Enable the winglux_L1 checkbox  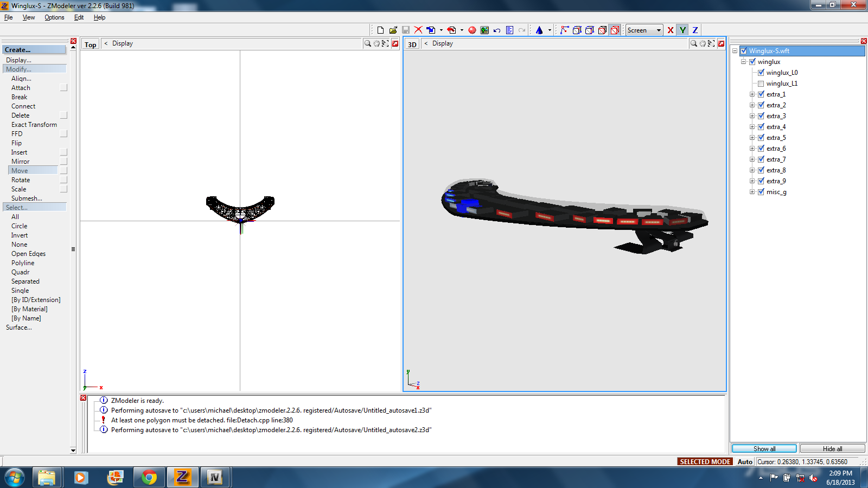pyautogui.click(x=761, y=84)
